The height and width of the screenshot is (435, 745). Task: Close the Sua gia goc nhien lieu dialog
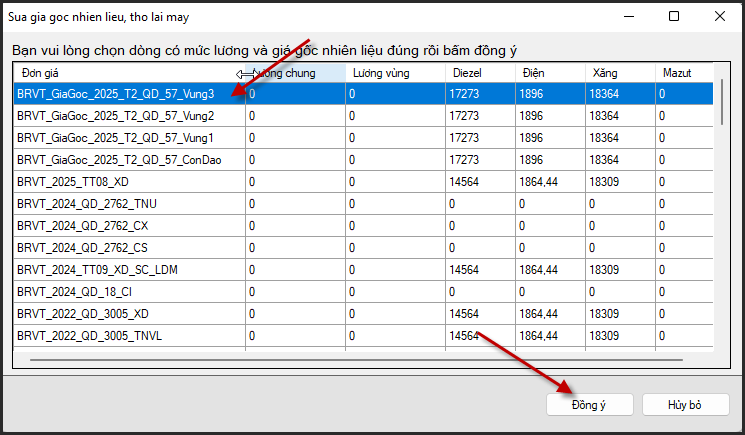[718, 16]
